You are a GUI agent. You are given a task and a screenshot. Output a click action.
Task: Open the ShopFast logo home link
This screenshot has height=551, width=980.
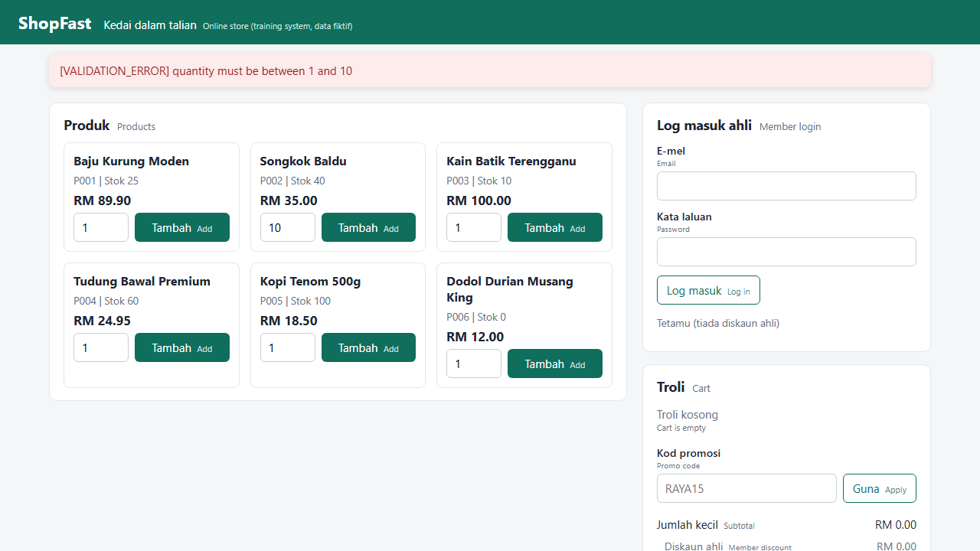click(55, 23)
